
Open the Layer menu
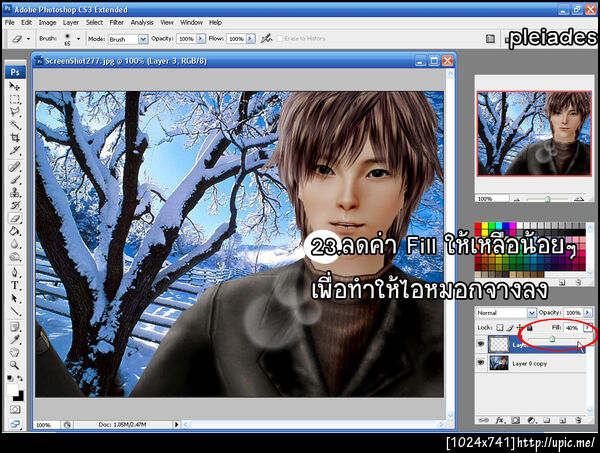click(71, 23)
